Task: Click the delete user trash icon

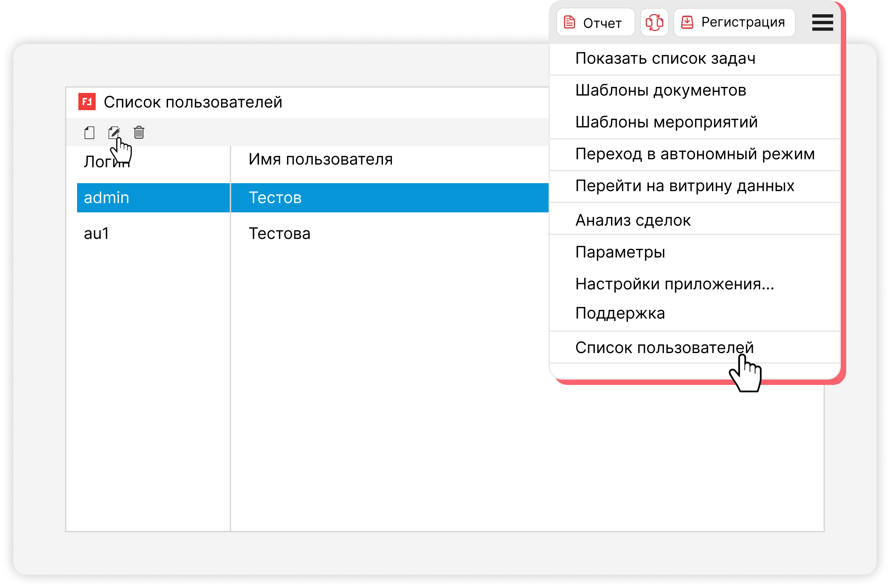Action: 139,132
